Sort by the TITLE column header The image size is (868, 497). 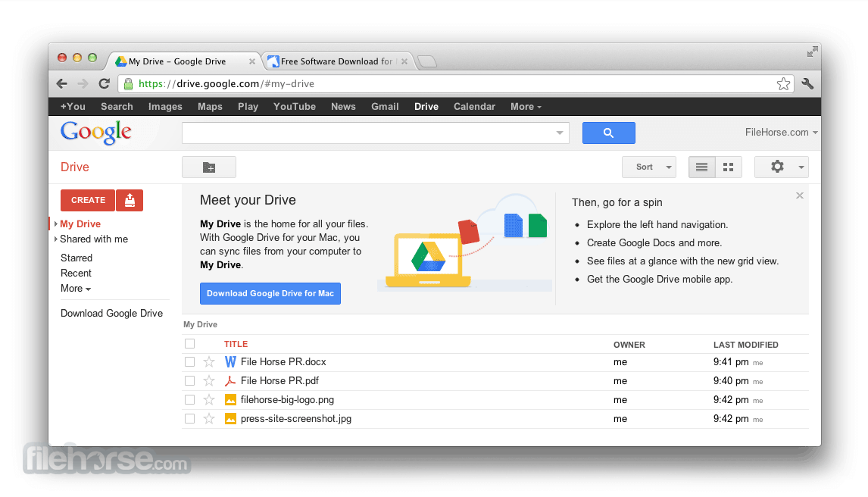(x=236, y=344)
